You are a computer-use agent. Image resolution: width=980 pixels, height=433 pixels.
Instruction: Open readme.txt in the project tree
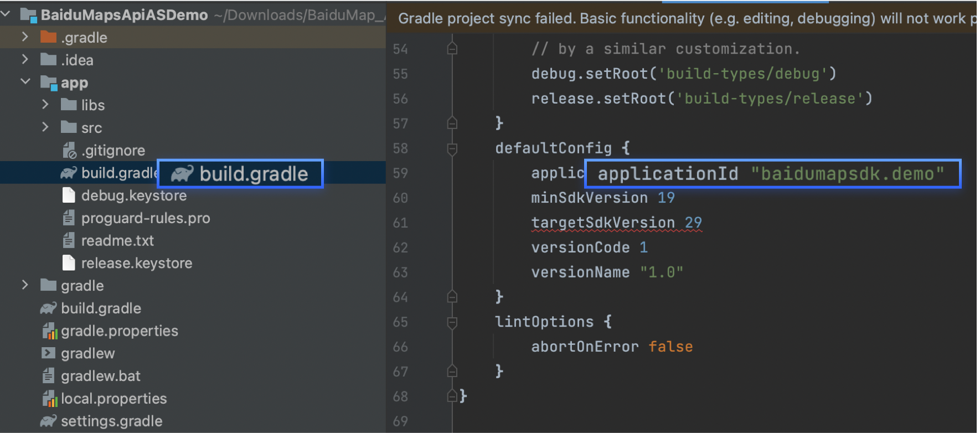point(117,241)
